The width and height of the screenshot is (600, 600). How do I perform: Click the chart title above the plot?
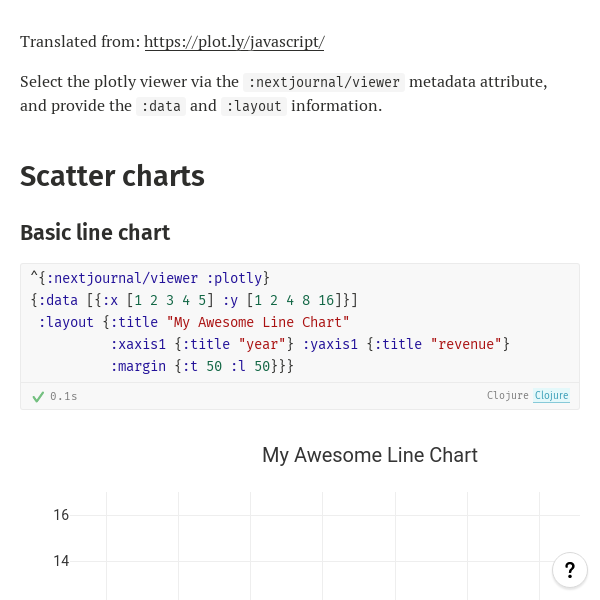370,455
